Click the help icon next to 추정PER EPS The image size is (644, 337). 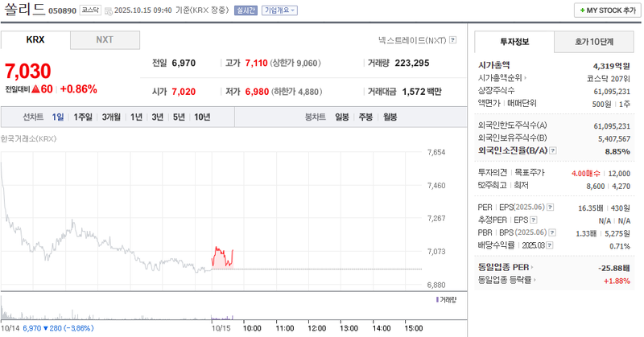coord(532,220)
